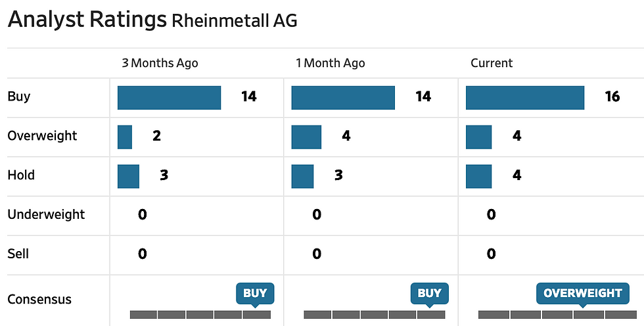Click the Current column Buy bar
The height and width of the screenshot is (326, 644).
[524, 97]
